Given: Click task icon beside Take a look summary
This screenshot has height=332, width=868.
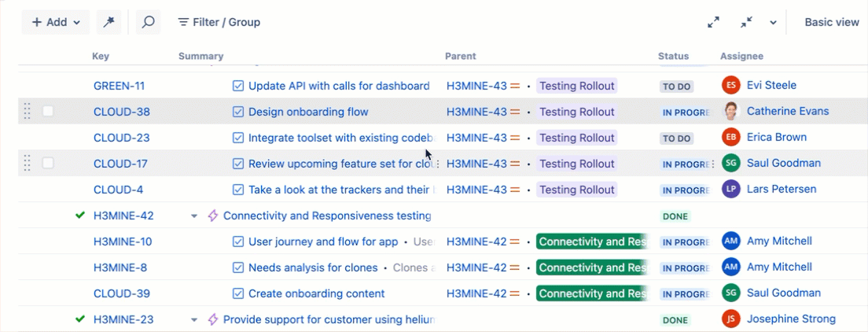Looking at the screenshot, I should [x=238, y=190].
